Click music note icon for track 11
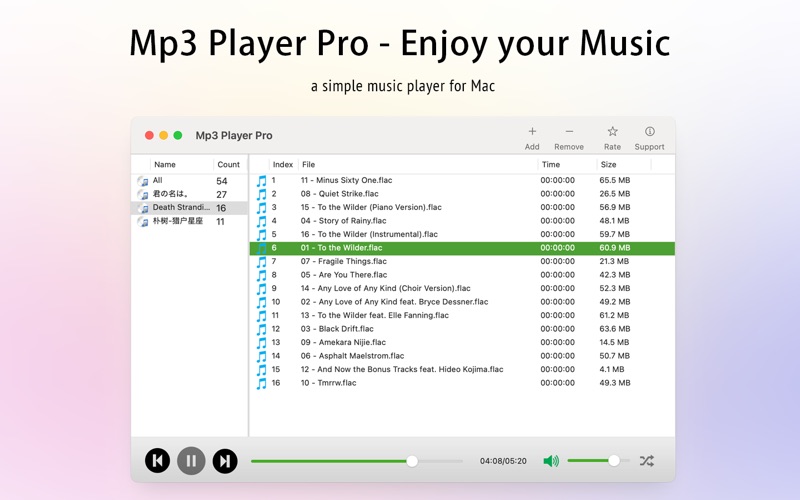Image resolution: width=800 pixels, height=500 pixels. tap(261, 316)
